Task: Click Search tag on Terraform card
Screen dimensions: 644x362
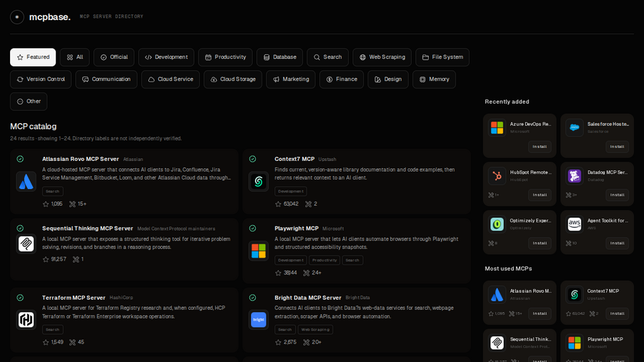Action: click(x=52, y=330)
